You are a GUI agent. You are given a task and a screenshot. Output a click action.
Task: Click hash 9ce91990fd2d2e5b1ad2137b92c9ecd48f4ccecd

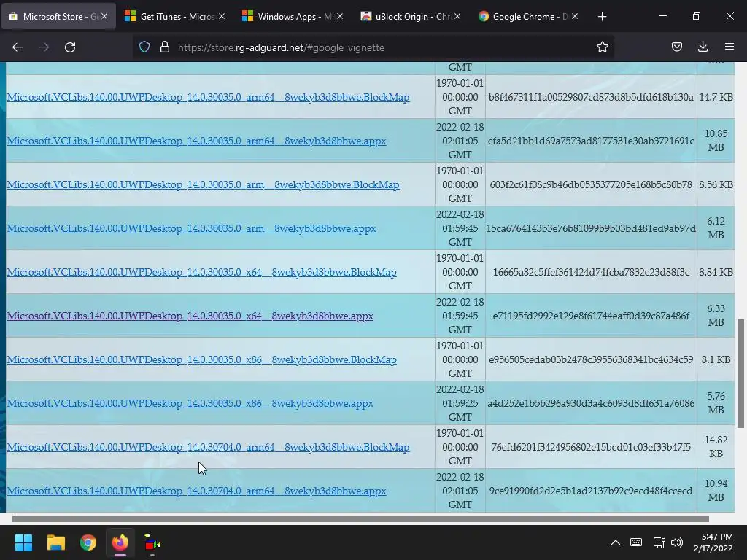591,491
